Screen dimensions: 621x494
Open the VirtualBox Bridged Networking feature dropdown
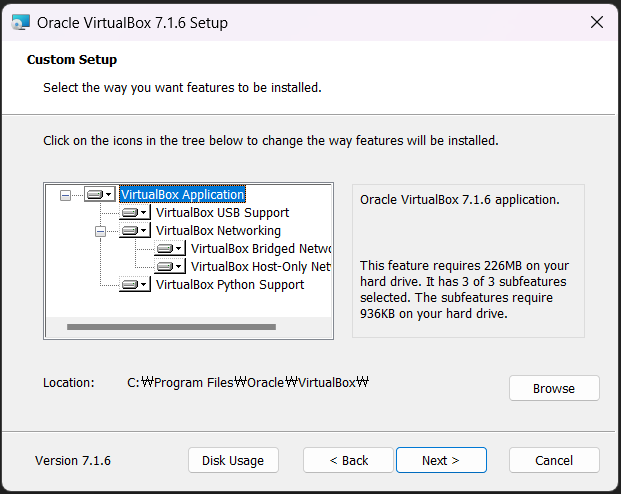click(170, 248)
